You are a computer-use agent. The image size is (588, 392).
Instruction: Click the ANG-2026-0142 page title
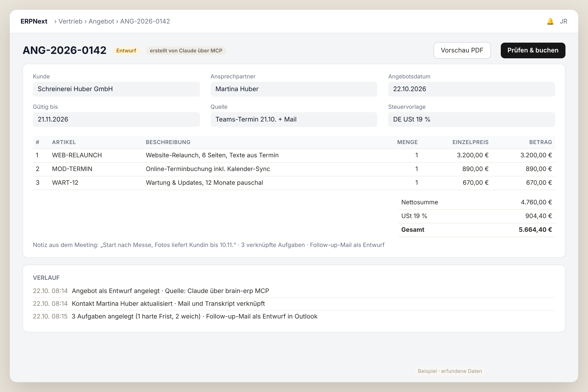64,50
